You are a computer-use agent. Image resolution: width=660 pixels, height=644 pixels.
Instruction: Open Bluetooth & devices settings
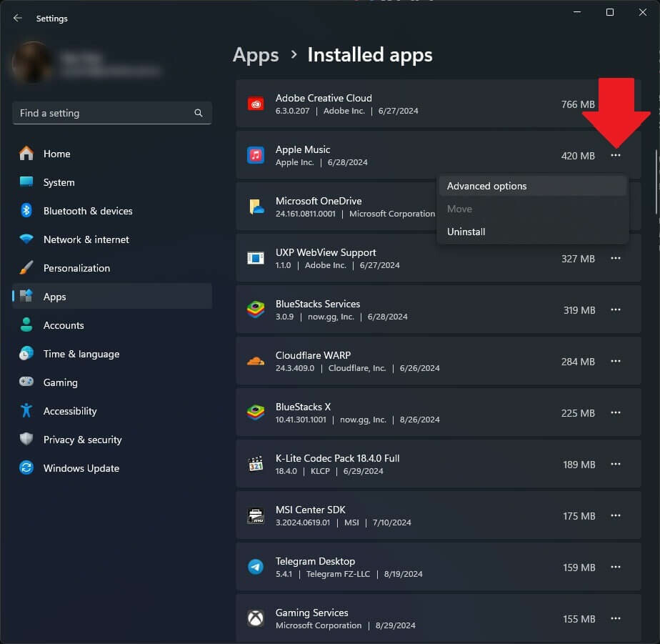click(112, 211)
